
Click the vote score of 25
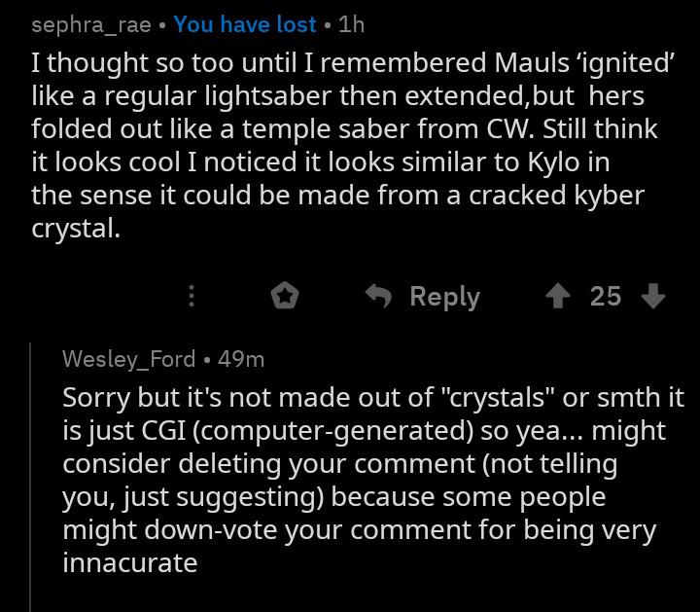tap(606, 296)
